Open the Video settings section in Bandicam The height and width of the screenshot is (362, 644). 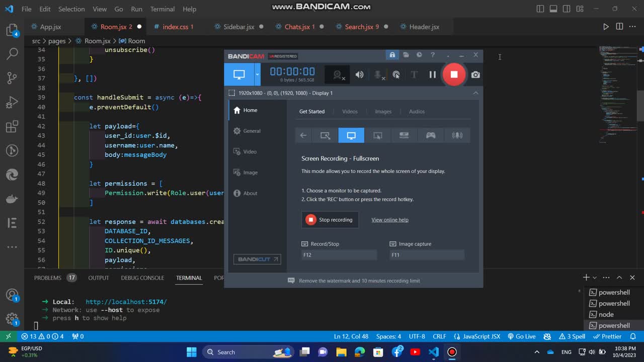[250, 152]
